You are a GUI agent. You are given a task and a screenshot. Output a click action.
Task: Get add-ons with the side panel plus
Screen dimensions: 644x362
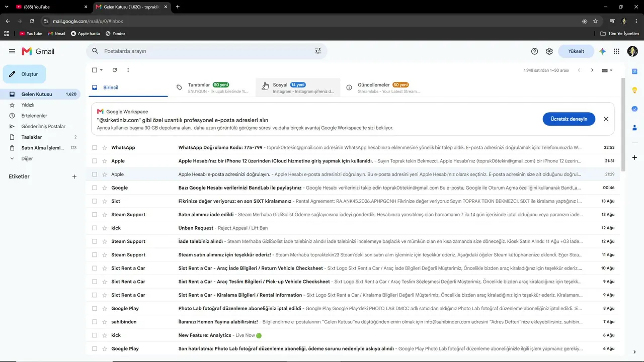tap(634, 158)
